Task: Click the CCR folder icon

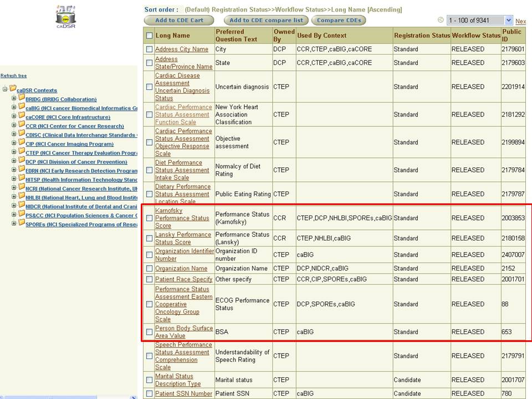Action: tap(22, 124)
